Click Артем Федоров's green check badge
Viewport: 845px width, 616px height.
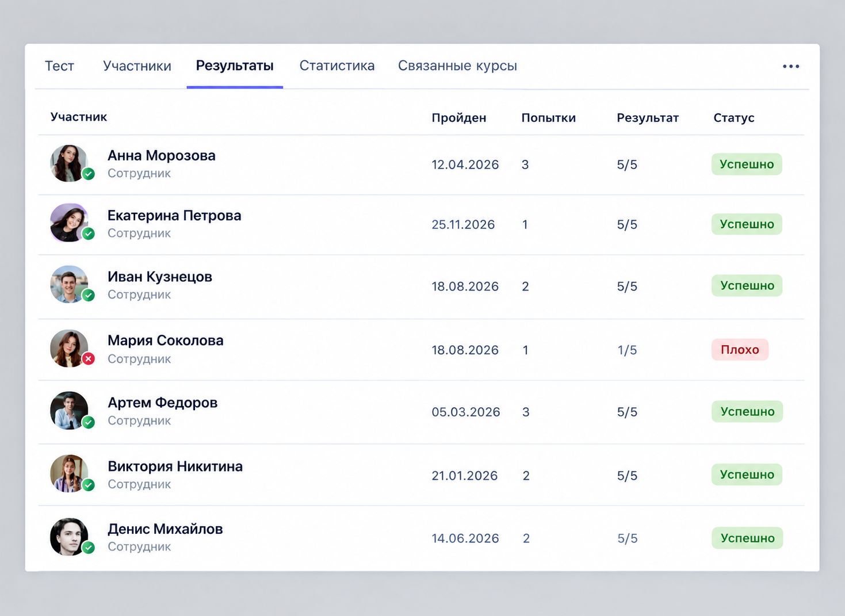[x=89, y=422]
